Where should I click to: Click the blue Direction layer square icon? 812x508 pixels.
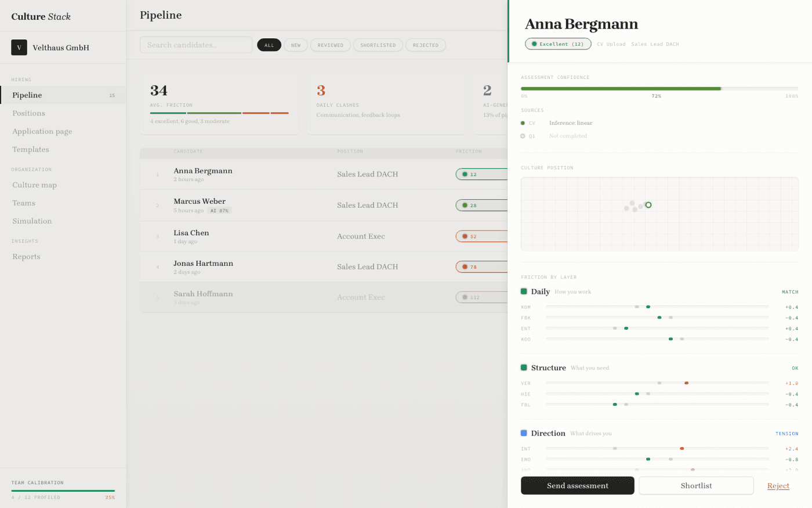pyautogui.click(x=524, y=433)
